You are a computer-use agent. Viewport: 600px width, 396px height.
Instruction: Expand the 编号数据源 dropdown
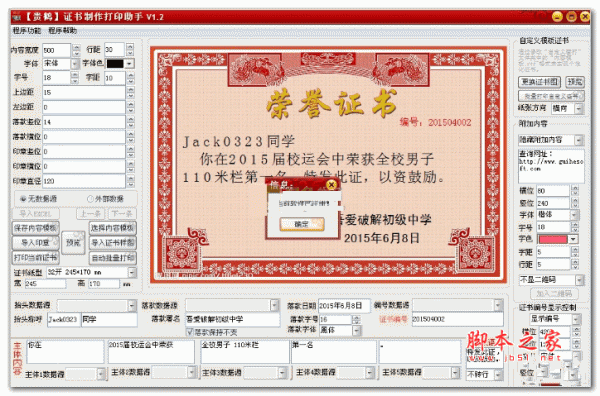(x=498, y=305)
